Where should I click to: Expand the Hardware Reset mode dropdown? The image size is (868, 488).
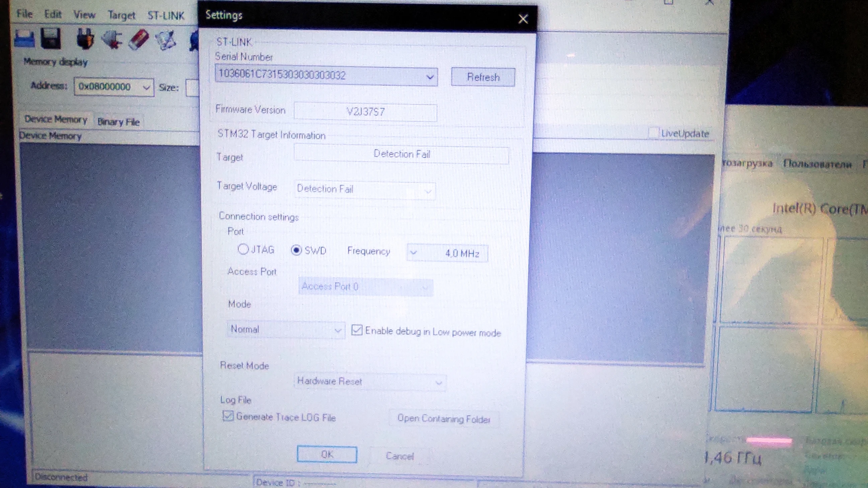click(438, 383)
